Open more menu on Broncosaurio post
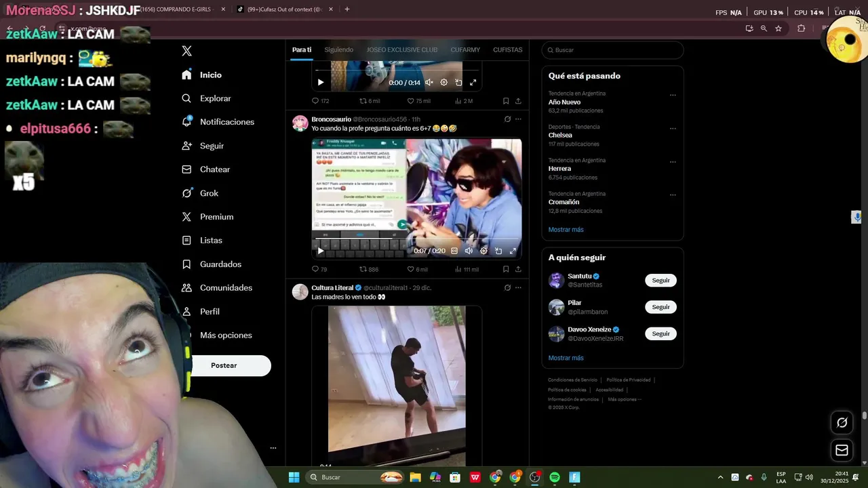 (518, 119)
